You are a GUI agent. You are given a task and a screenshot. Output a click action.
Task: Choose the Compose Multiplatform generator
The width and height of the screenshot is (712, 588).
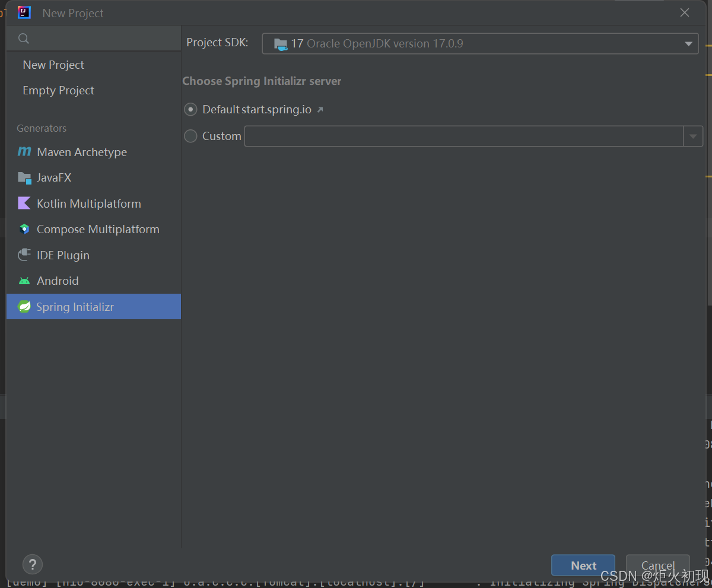click(94, 229)
